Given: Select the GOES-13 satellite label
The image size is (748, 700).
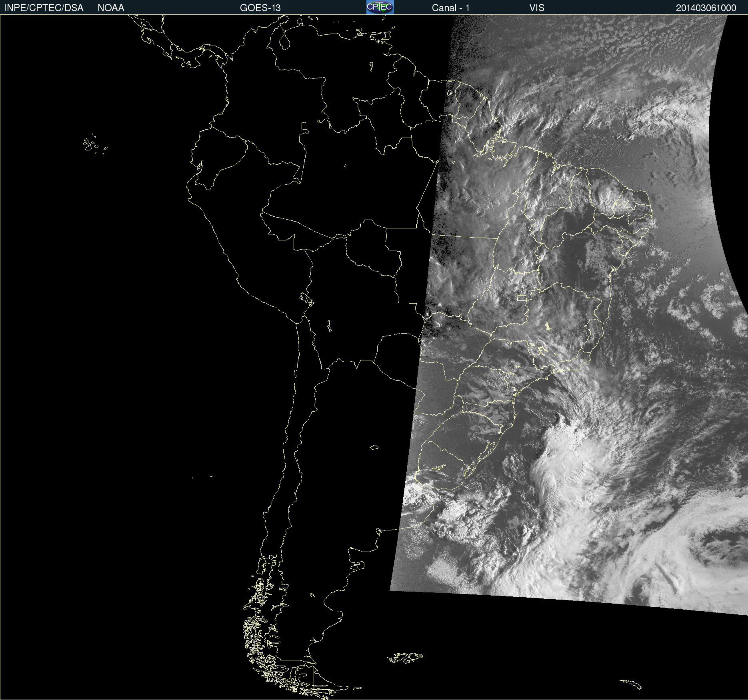Looking at the screenshot, I should coord(260,8).
